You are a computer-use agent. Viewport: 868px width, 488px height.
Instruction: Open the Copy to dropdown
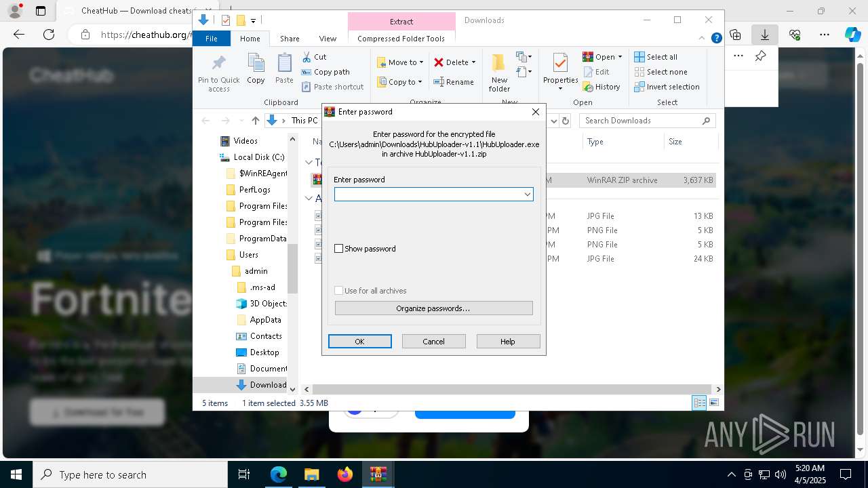(400, 82)
